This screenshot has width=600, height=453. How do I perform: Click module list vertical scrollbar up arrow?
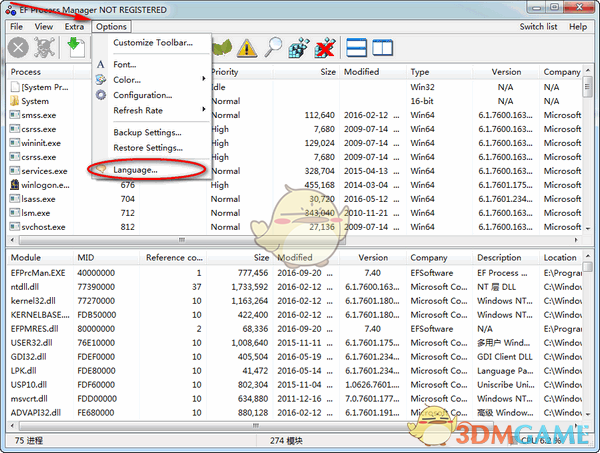coord(587,255)
